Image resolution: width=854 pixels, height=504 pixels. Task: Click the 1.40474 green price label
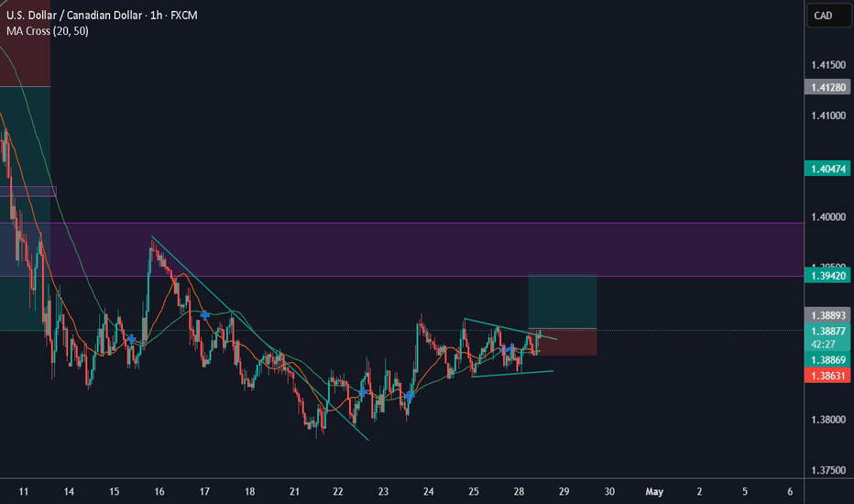click(828, 169)
